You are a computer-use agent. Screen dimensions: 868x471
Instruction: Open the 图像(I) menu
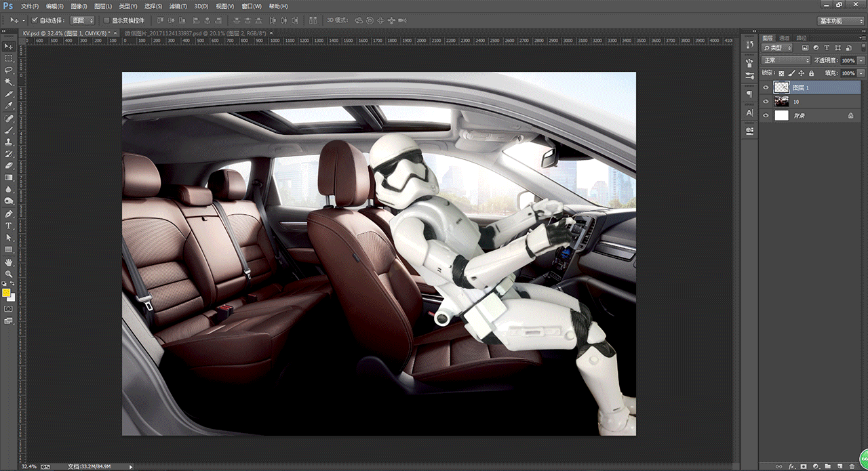click(x=79, y=6)
